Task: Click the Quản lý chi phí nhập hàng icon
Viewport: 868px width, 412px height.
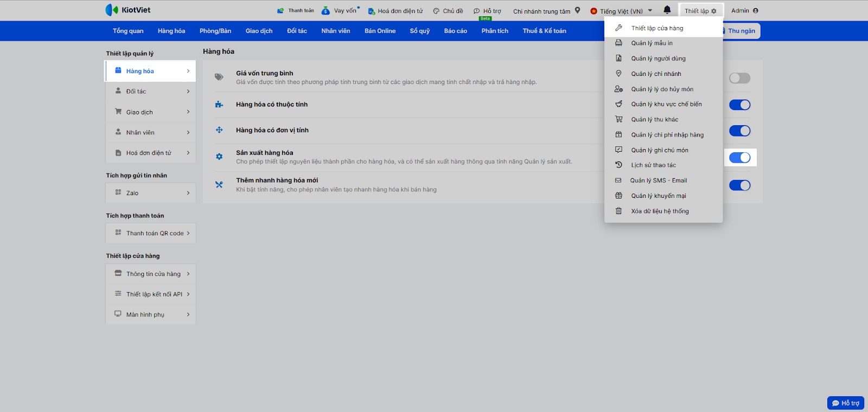Action: pos(618,134)
